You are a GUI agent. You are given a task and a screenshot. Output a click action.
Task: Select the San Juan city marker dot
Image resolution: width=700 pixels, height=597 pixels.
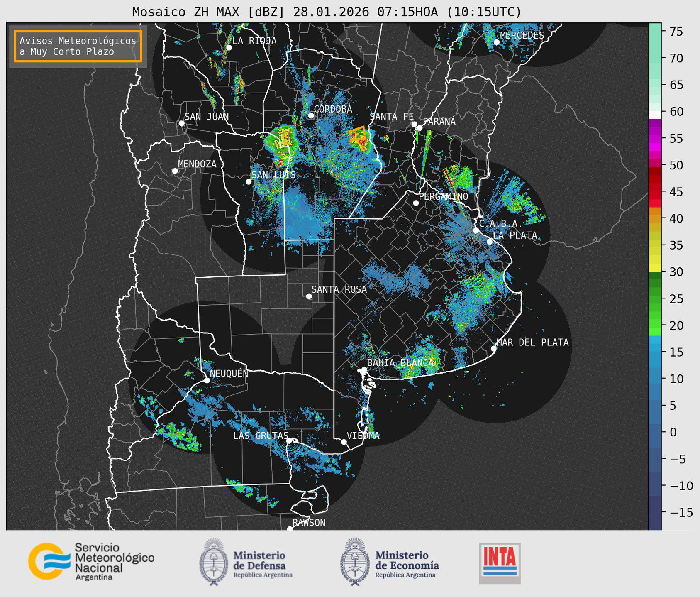(181, 123)
